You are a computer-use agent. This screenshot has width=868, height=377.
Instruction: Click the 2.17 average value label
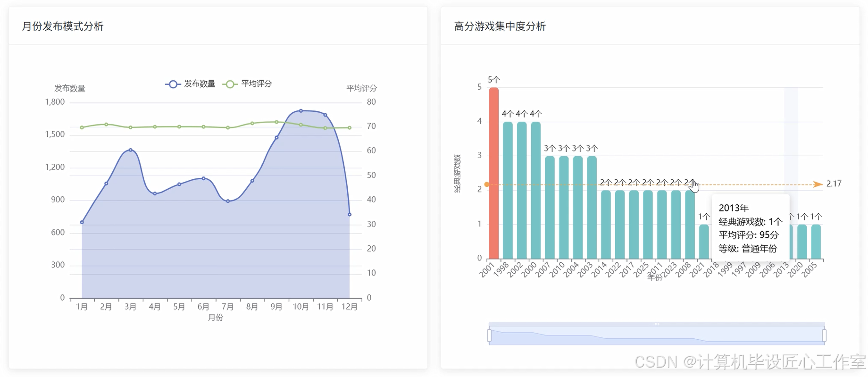[x=834, y=184]
